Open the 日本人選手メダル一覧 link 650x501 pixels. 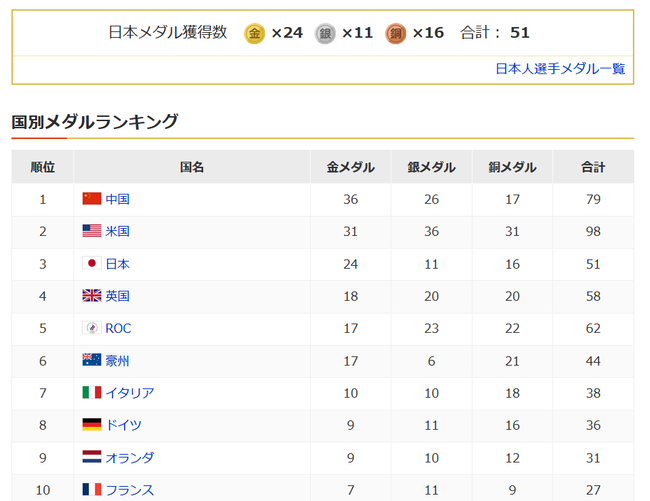coord(560,69)
